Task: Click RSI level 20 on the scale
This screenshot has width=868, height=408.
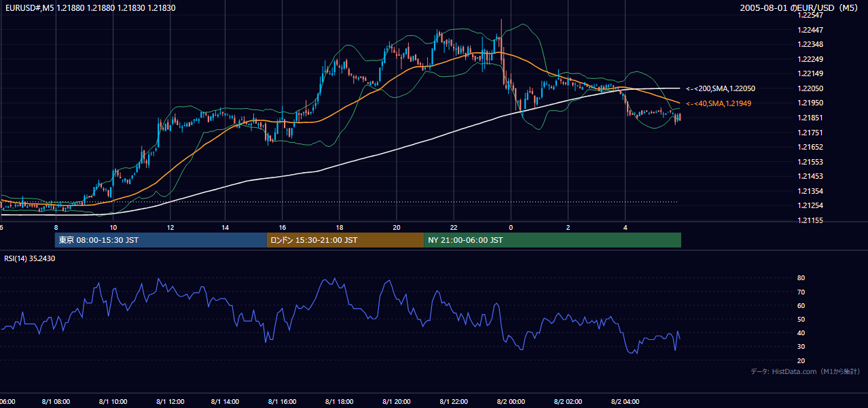Action: [801, 360]
